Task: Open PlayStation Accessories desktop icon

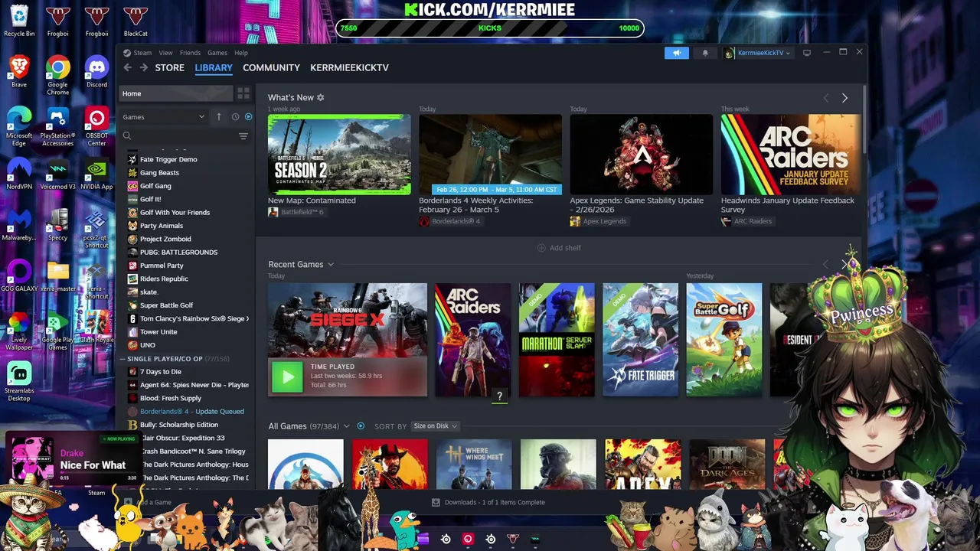Action: click(57, 126)
